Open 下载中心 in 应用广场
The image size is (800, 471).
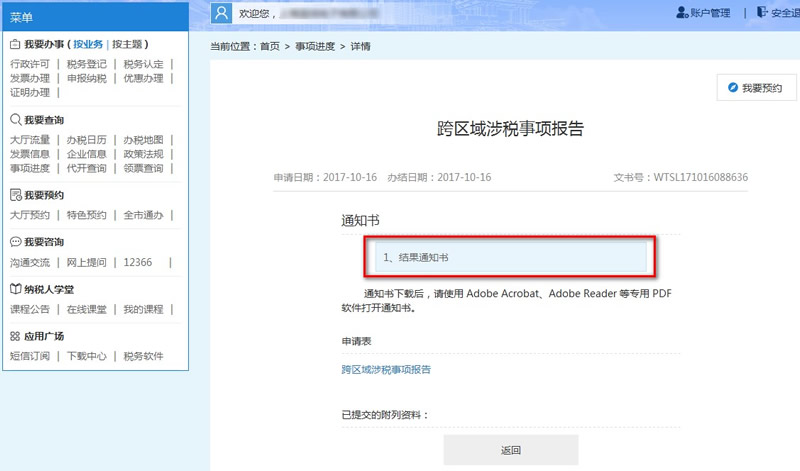tap(84, 357)
